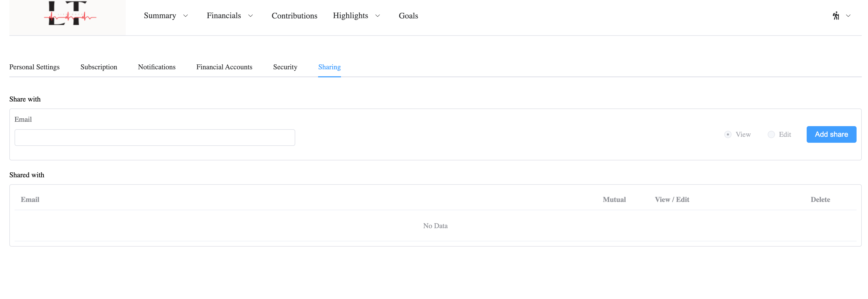Open the Financial Accounts tab
This screenshot has width=868, height=299.
[x=224, y=67]
